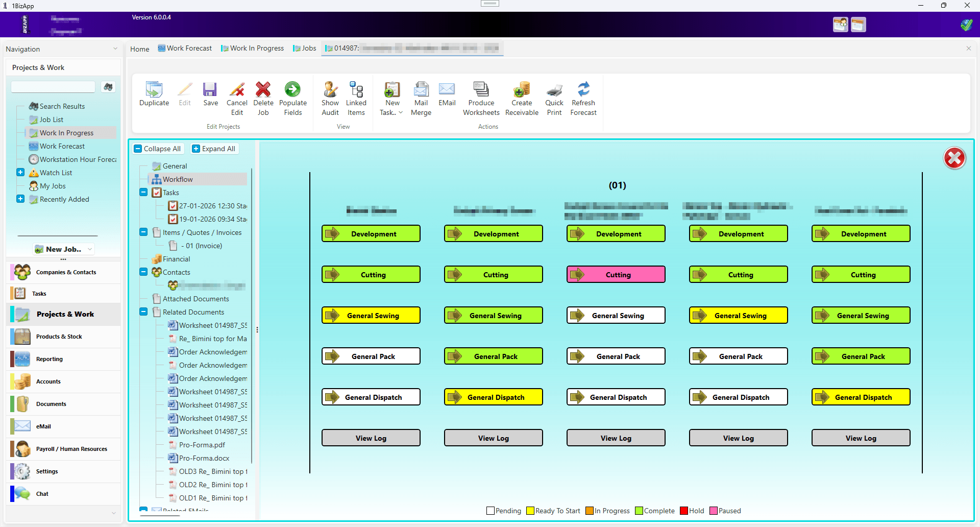Switch to the Home tab
The height and width of the screenshot is (527, 980).
coord(139,49)
